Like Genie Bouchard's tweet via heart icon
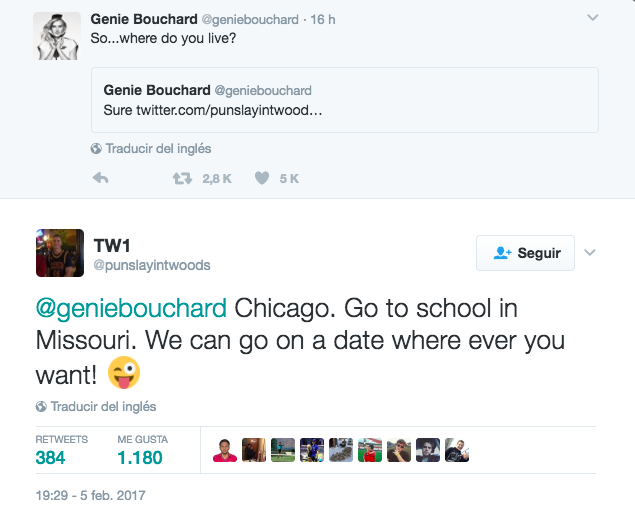 [262, 179]
